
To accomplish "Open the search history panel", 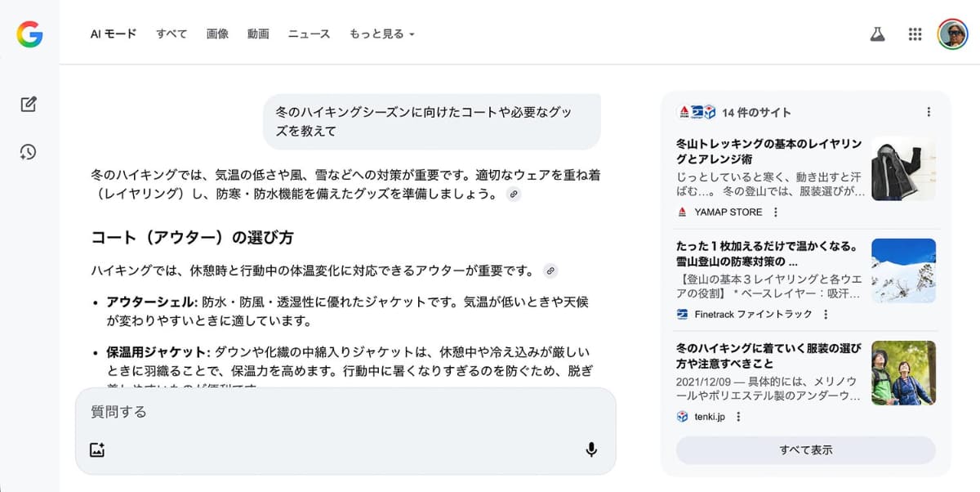I will [29, 152].
